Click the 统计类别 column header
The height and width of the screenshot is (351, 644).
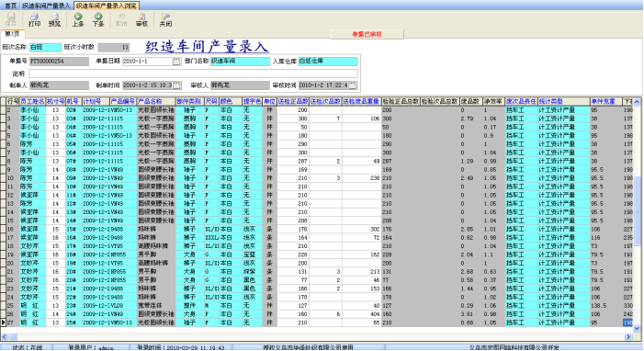563,101
